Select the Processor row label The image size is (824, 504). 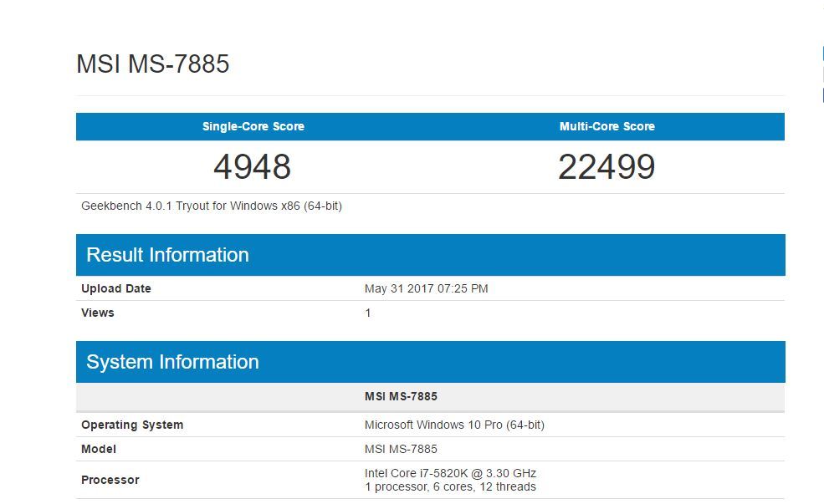[x=110, y=480]
